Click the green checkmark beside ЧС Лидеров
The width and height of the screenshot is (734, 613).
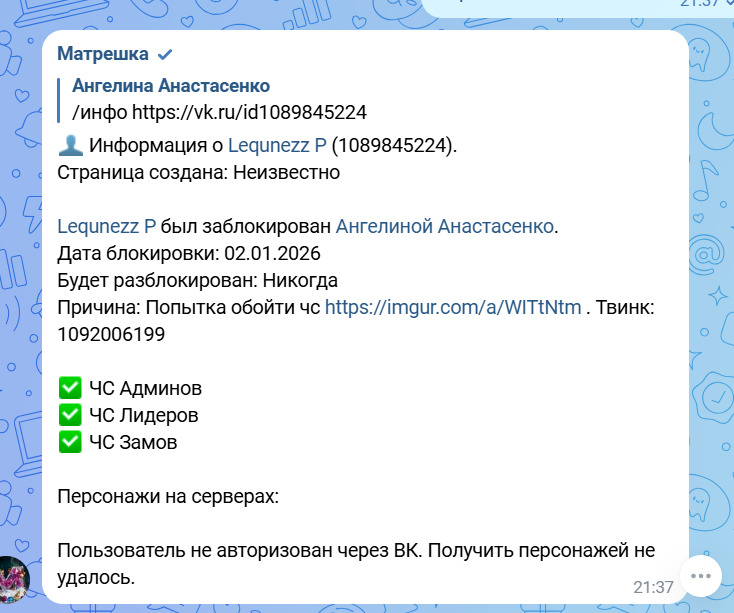tap(70, 414)
